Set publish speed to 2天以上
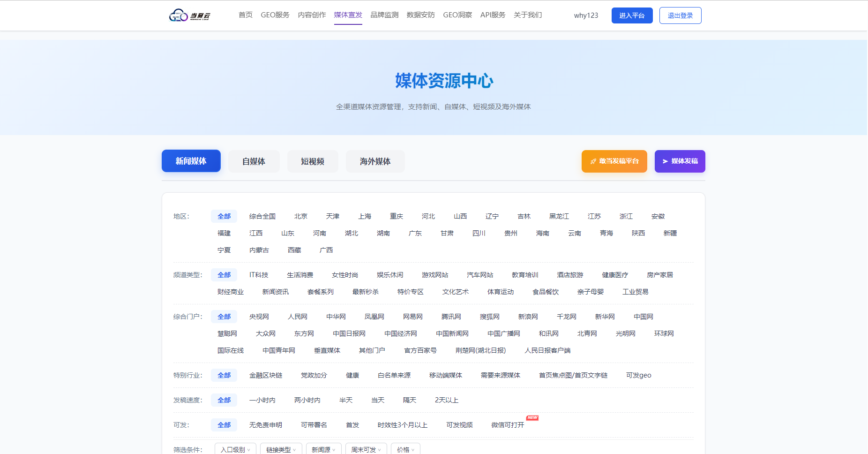The image size is (868, 454). point(447,400)
